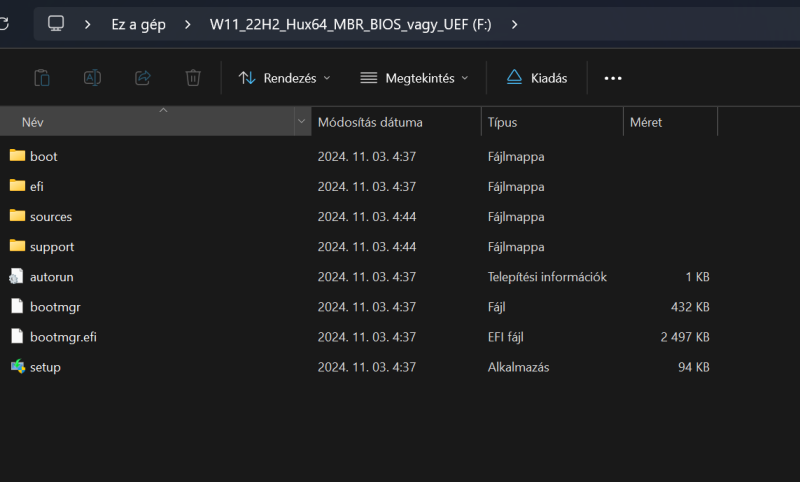Click boot folder date '2024. 11. 03. 4:37'

(x=367, y=157)
